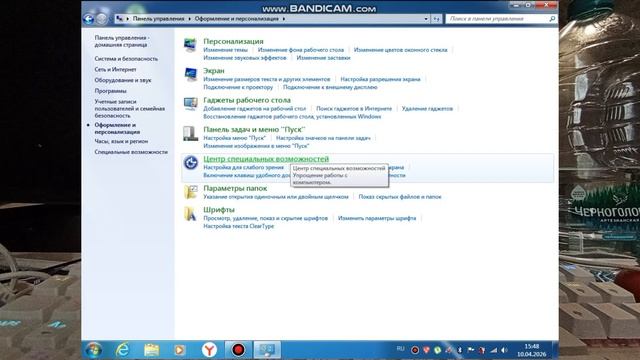Select Система и безопасность in the sidebar

tap(126, 59)
